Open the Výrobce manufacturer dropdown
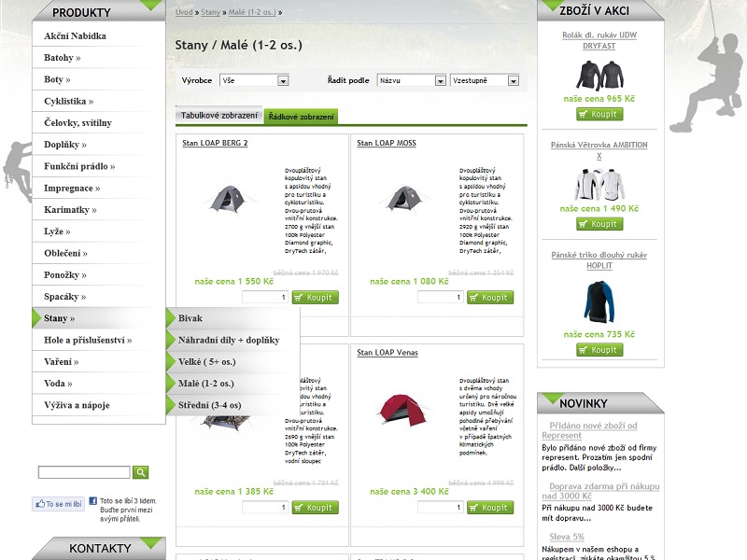This screenshot has width=747, height=560. [x=254, y=81]
